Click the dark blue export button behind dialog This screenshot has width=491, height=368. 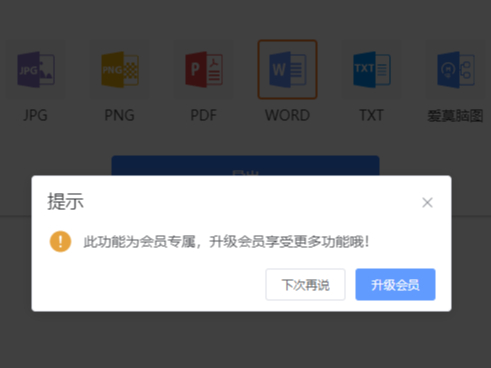coord(245,165)
